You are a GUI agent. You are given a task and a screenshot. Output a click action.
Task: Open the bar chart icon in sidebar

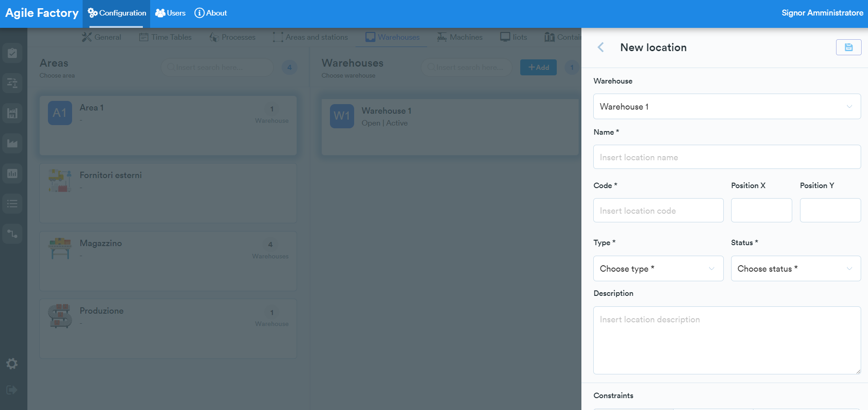12,173
